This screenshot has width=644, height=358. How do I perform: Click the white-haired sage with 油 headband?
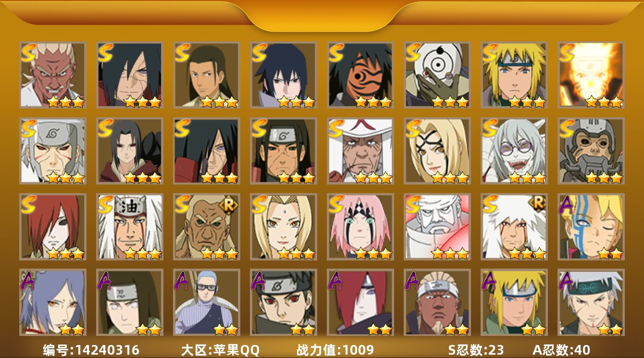[x=130, y=226]
